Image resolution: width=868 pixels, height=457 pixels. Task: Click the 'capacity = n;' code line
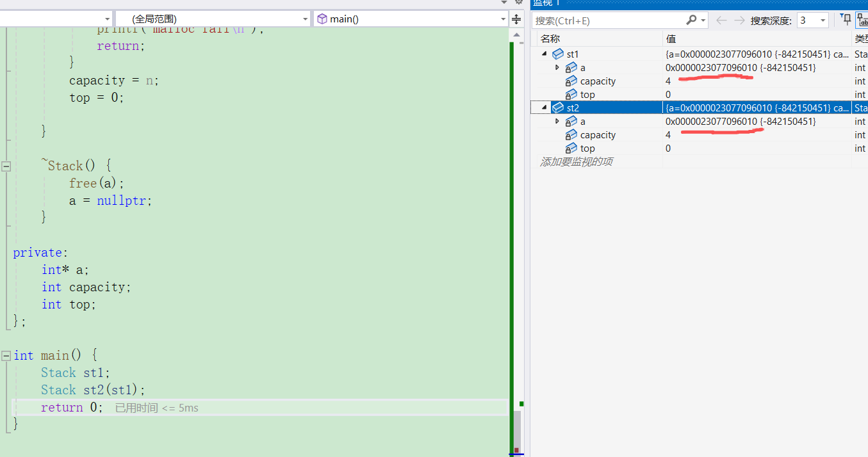point(114,81)
